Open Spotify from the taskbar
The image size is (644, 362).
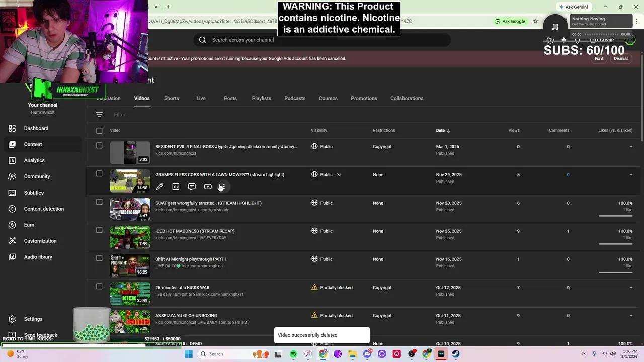pos(293,354)
